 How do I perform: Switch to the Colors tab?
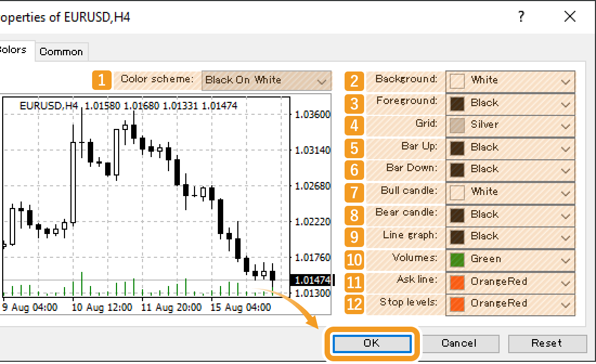coord(13,50)
